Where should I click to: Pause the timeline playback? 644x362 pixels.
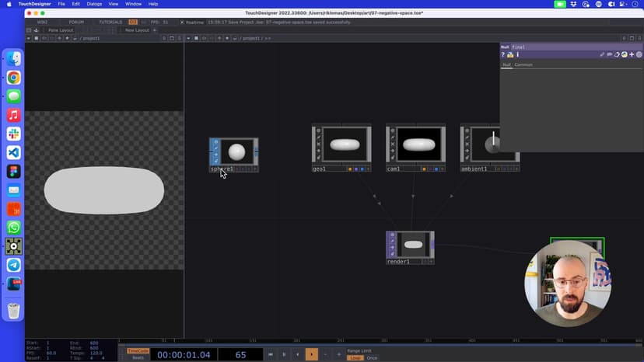pyautogui.click(x=284, y=354)
